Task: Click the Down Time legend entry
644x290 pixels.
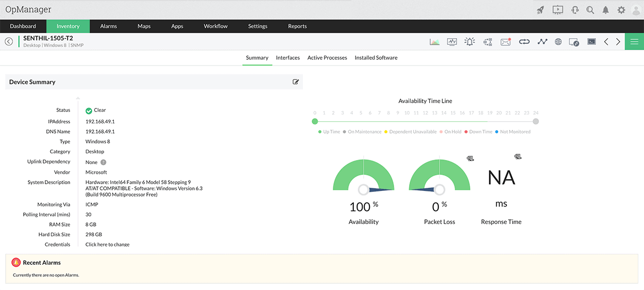Action: click(x=479, y=132)
